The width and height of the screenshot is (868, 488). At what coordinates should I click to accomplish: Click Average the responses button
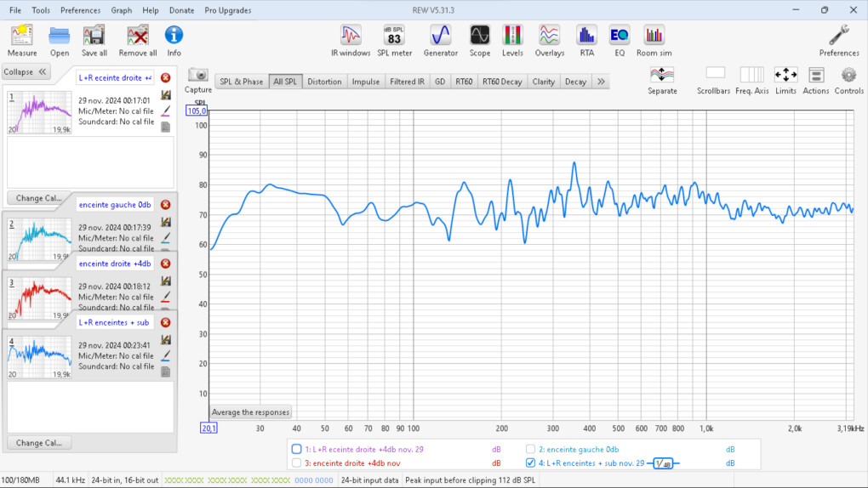[250, 412]
